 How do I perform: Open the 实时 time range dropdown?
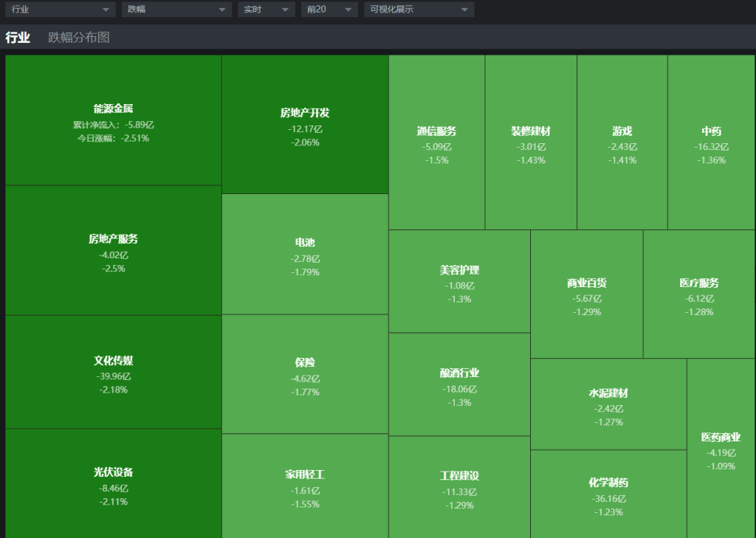coord(266,10)
